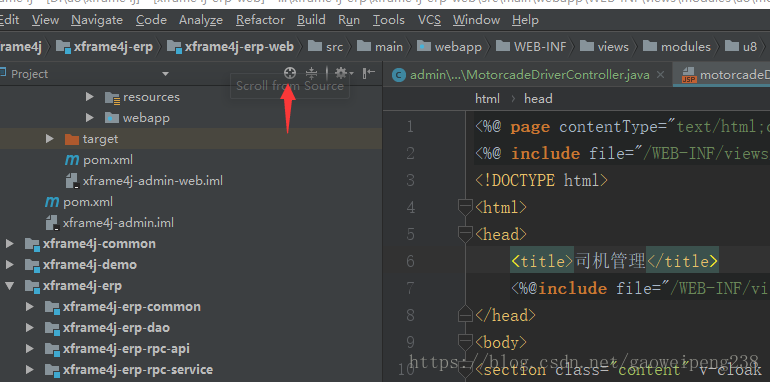Screen dimensions: 770x382
Task: Click modules breadcrumb in navigation bar
Action: click(x=677, y=47)
